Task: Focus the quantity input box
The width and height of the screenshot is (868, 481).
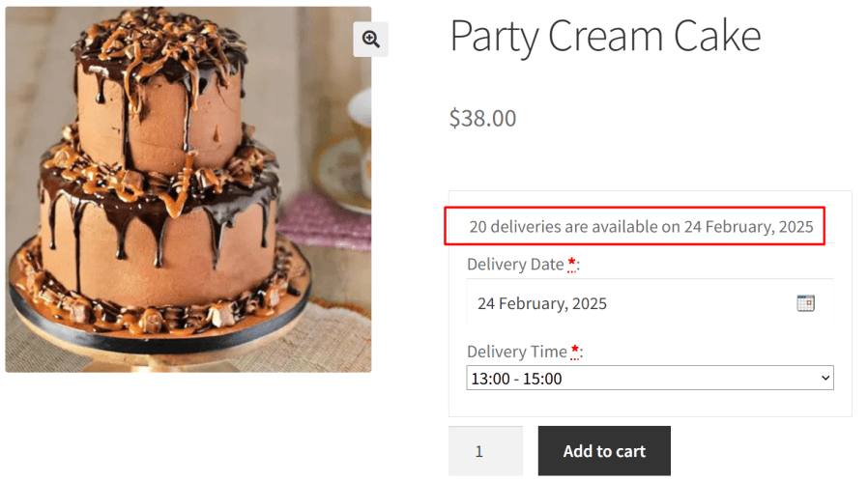Action: tap(485, 451)
